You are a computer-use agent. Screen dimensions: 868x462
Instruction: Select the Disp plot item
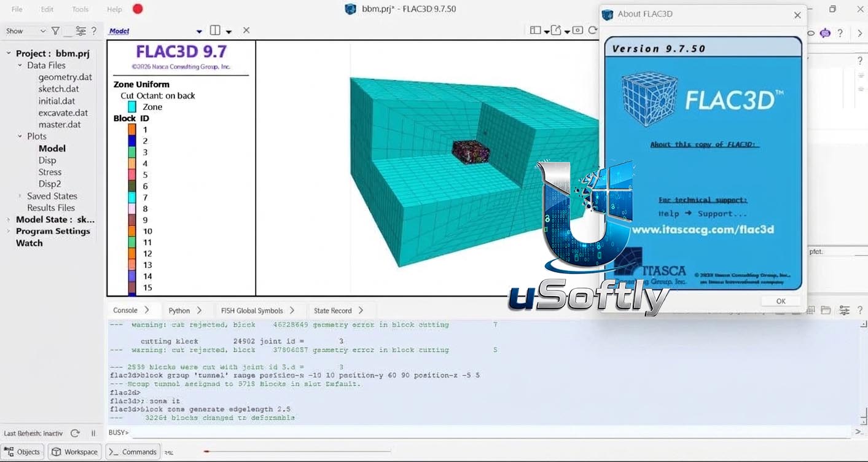click(x=47, y=160)
